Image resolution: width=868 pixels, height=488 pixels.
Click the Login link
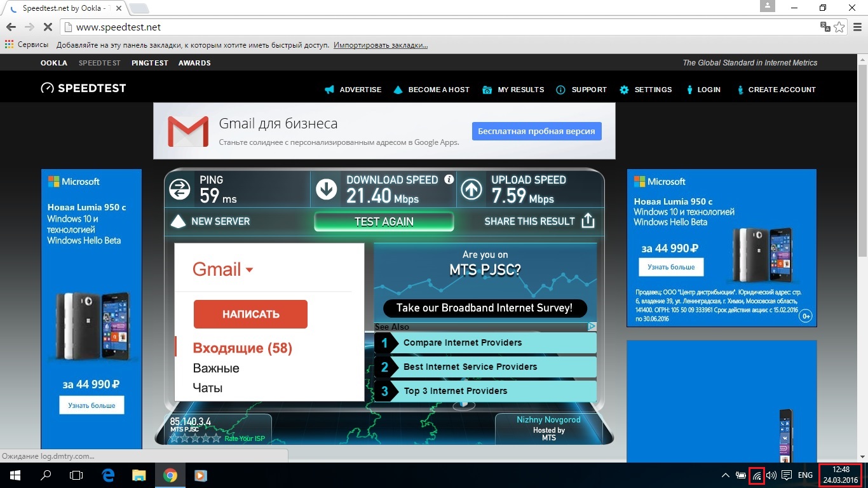[x=709, y=90]
